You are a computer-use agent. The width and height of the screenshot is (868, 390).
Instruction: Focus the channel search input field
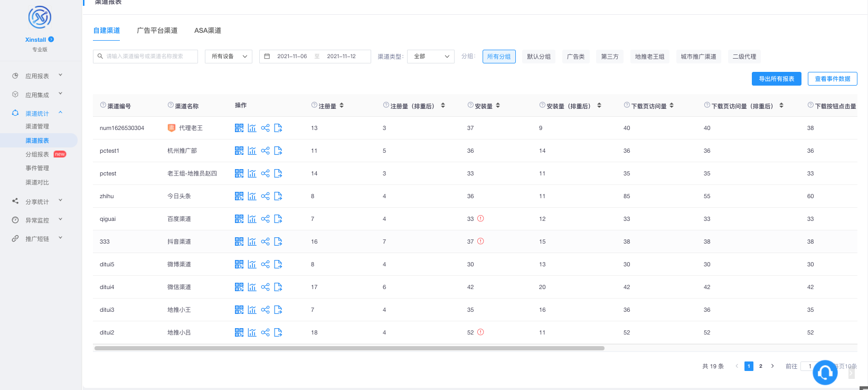(146, 56)
